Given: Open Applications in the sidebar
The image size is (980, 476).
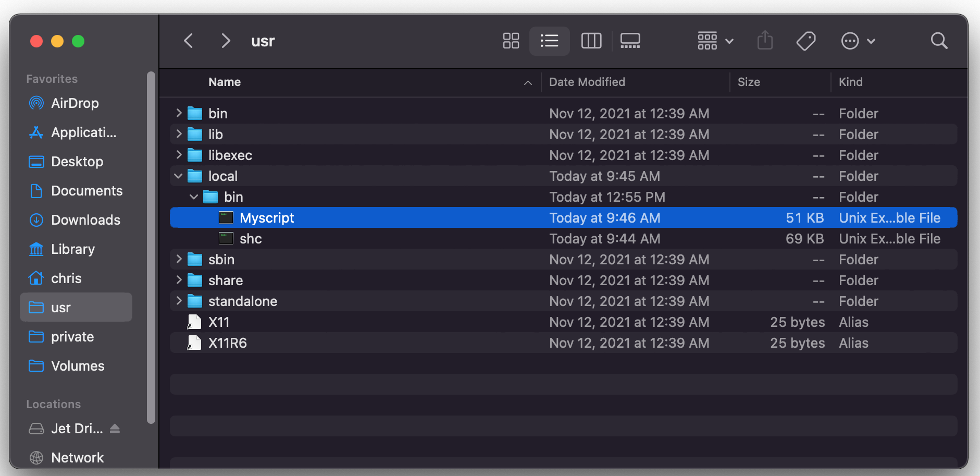Looking at the screenshot, I should click(76, 132).
